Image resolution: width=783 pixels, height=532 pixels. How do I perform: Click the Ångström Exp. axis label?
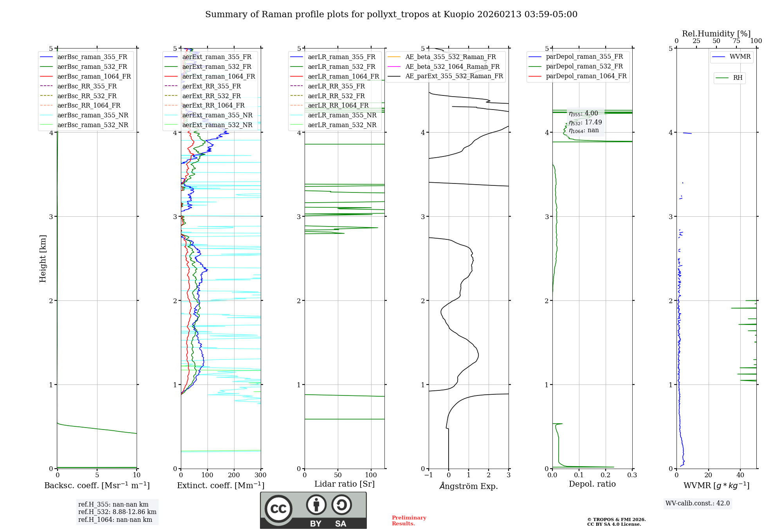coord(468,486)
